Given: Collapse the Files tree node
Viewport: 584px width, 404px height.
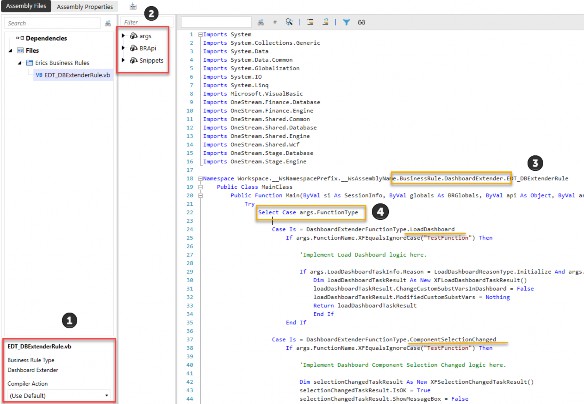Looking at the screenshot, I should click(10, 51).
